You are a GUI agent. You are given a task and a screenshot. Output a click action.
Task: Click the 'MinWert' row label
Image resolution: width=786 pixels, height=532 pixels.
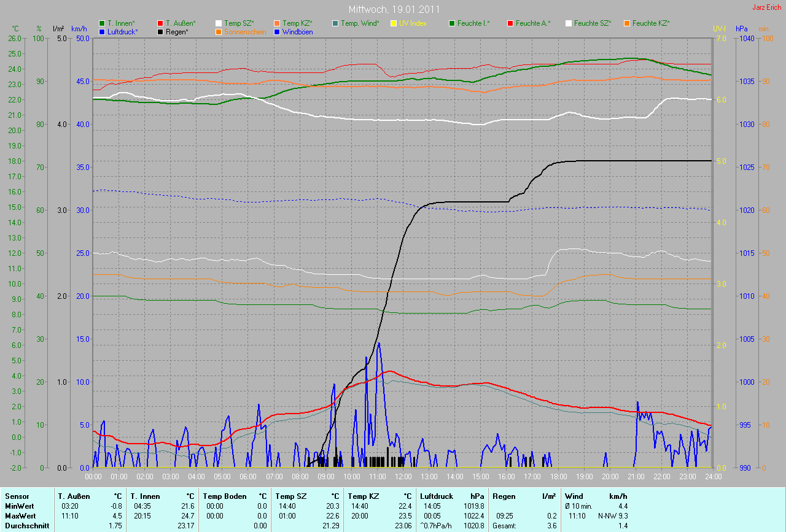pyautogui.click(x=18, y=506)
